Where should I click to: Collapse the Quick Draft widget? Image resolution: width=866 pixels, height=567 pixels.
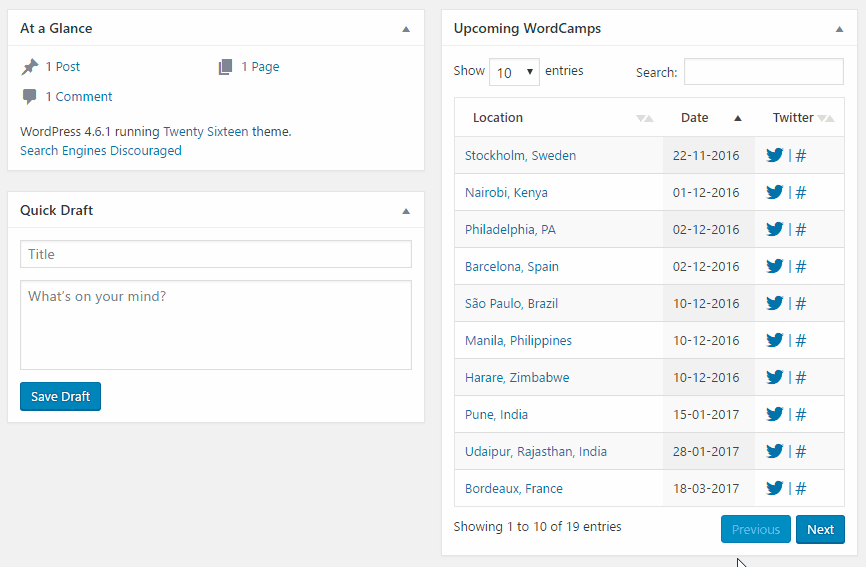click(x=406, y=211)
